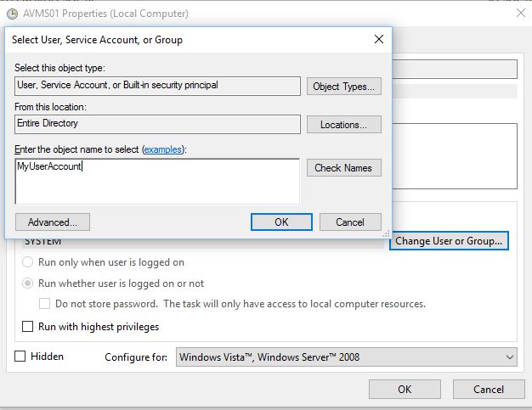Open the Object Types dialog
The image size is (532, 410).
343,87
